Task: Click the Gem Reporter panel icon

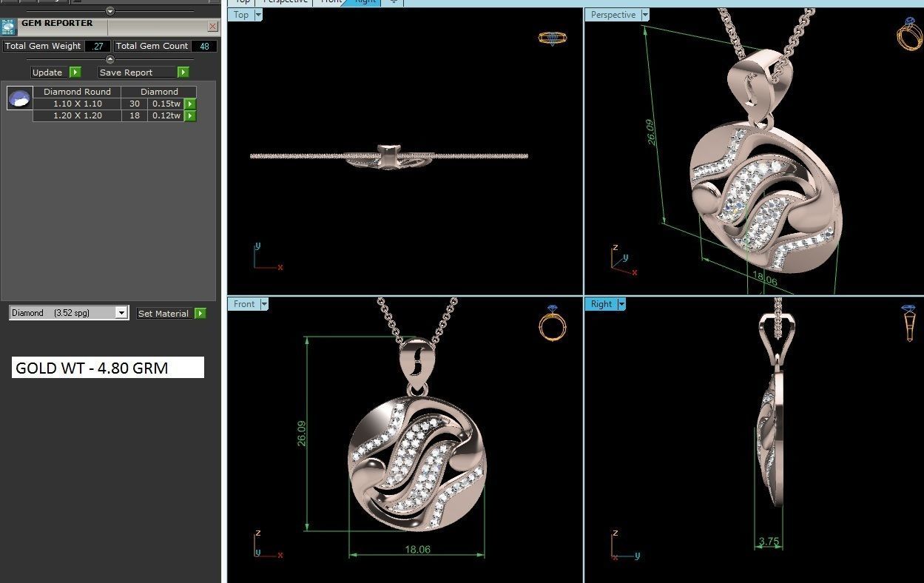Action: [8, 27]
